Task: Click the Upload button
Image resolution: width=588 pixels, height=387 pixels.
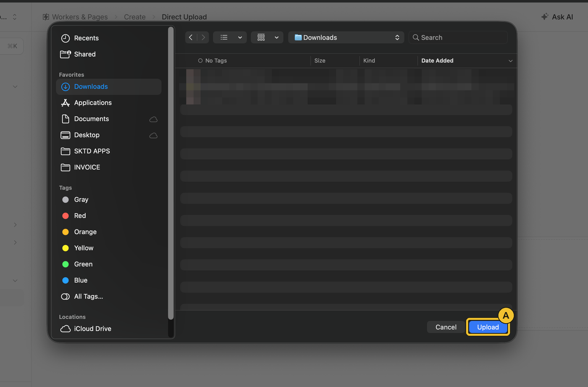Action: (x=488, y=327)
